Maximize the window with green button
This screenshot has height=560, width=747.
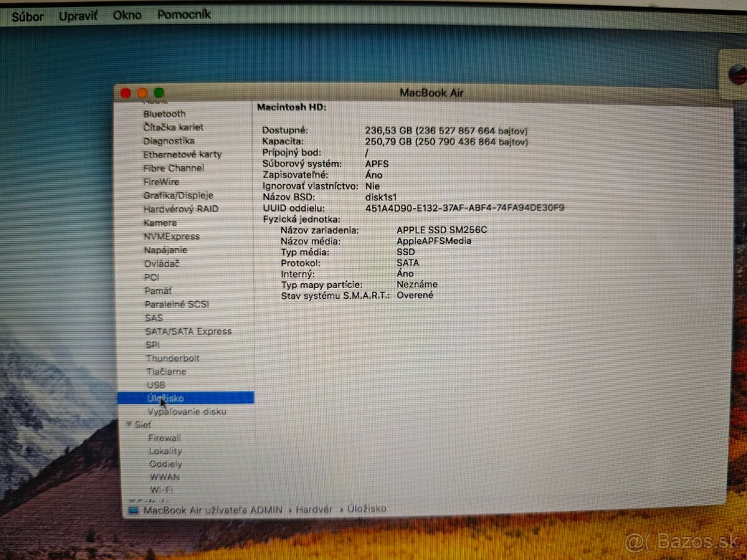click(x=159, y=93)
